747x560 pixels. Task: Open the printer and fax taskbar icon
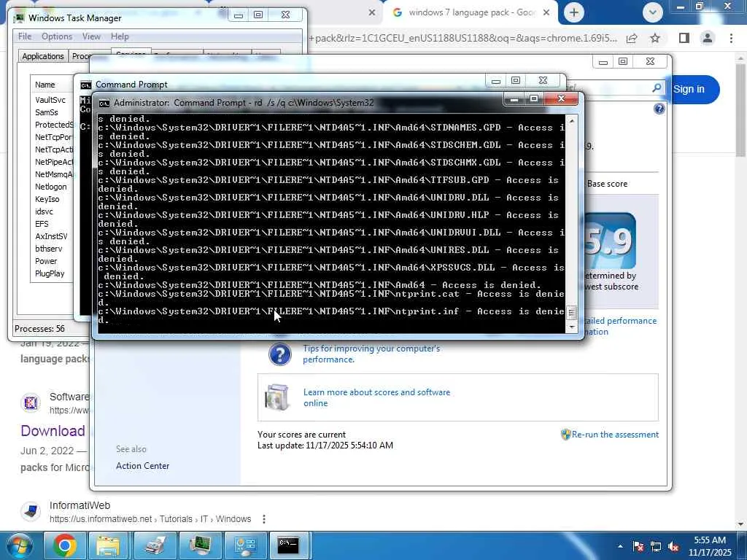155,545
